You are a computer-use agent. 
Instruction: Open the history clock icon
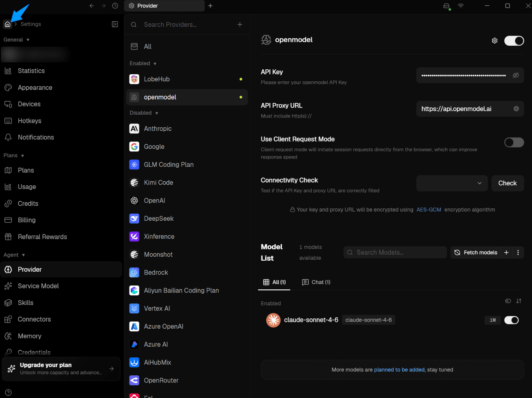[115, 6]
